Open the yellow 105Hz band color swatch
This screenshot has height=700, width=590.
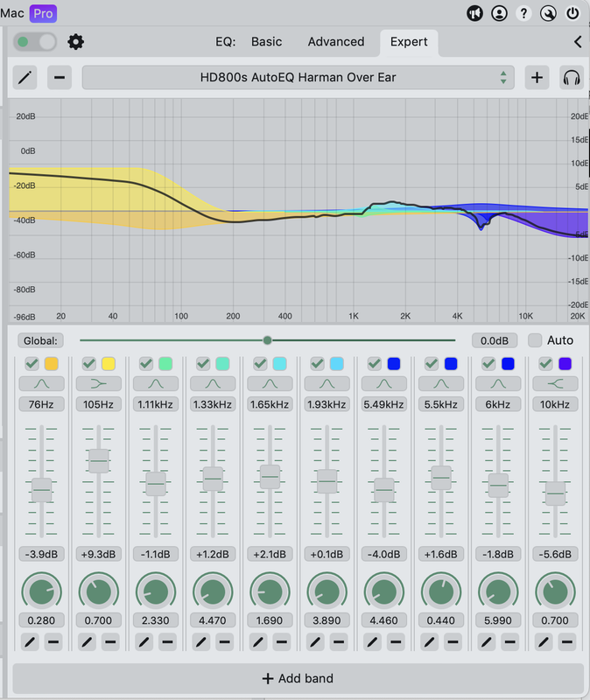(109, 364)
